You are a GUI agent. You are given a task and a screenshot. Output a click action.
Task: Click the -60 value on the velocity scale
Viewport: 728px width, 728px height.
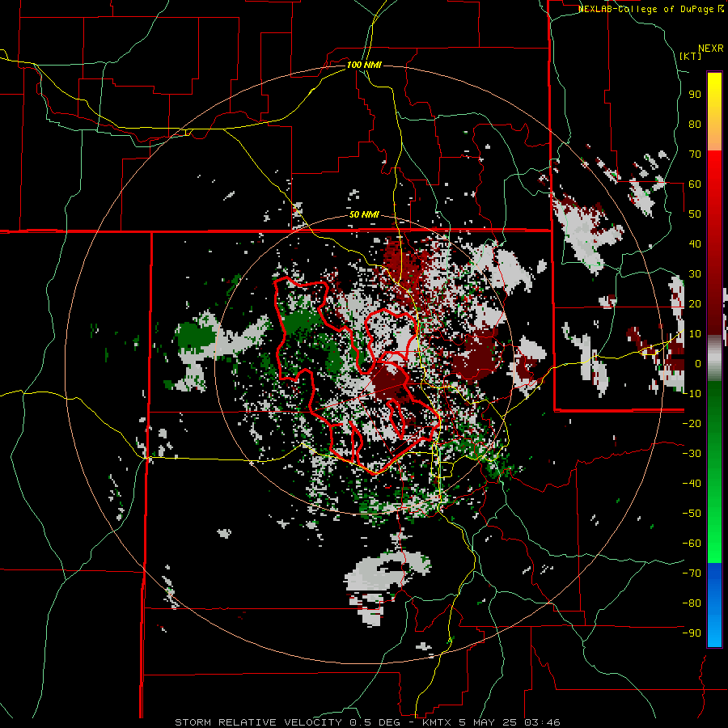point(692,544)
